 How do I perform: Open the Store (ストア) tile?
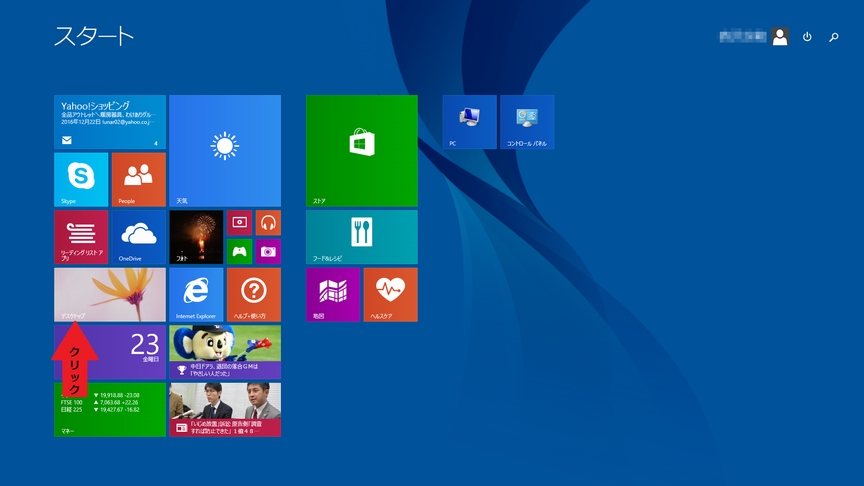coord(361,150)
